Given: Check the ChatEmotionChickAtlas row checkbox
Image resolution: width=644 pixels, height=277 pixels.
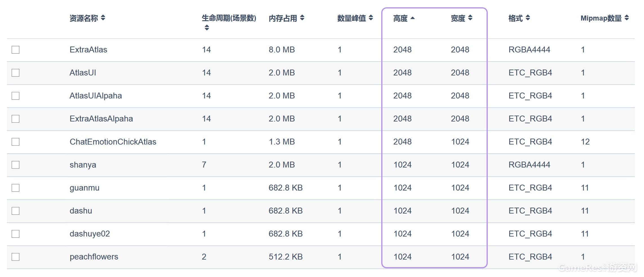Looking at the screenshot, I should tap(15, 142).
